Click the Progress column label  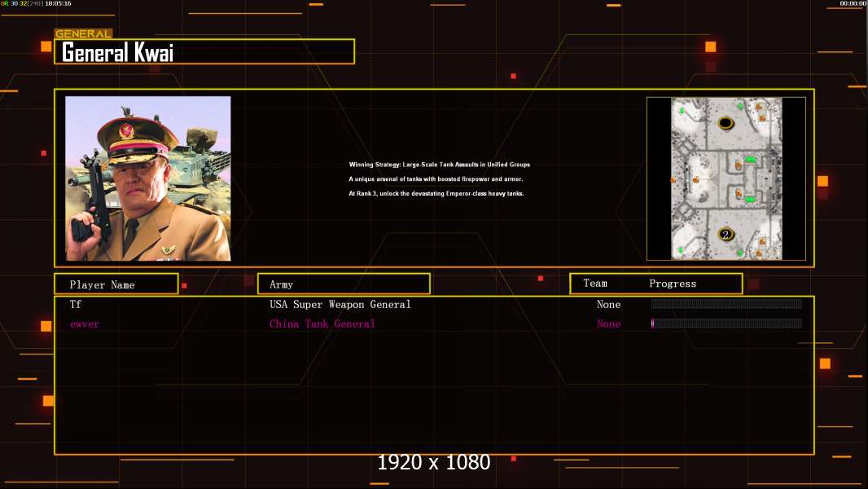point(673,284)
